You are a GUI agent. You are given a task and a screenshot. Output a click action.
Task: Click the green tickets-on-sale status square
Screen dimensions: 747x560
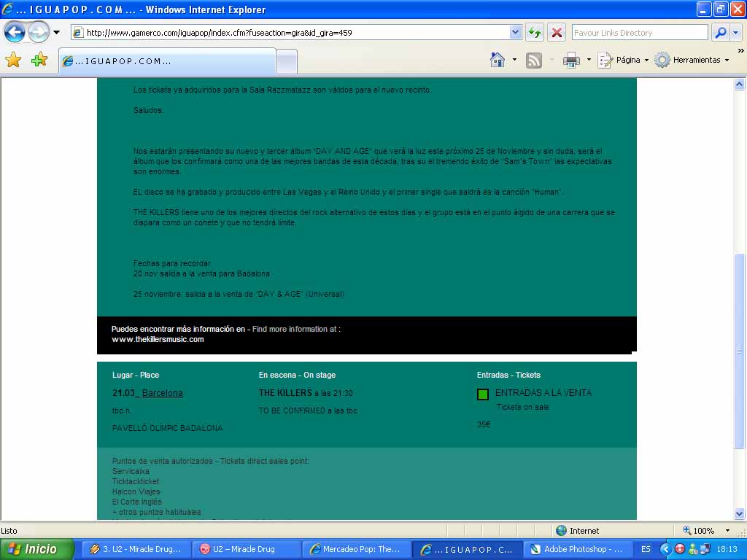click(483, 394)
